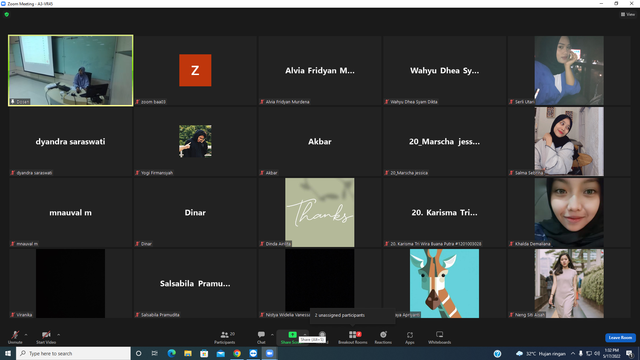Select Alvia Fridyan Murdena participant tile
This screenshot has width=640, height=360.
tap(320, 70)
